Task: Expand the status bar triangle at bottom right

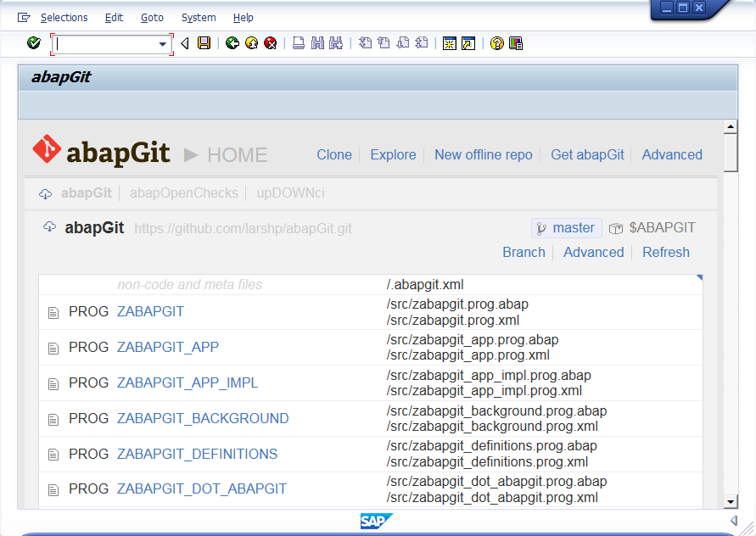Action: pyautogui.click(x=734, y=520)
